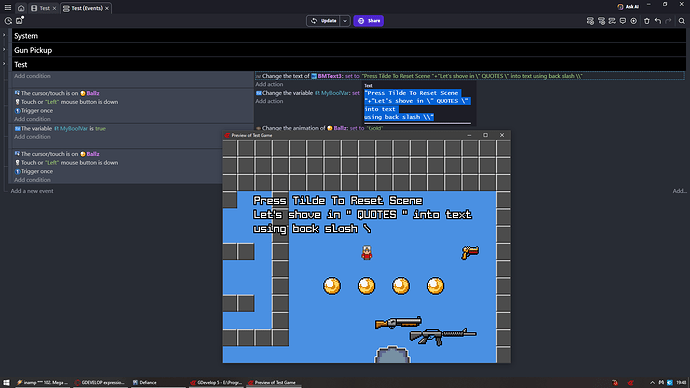This screenshot has height=388, width=690.
Task: Undo the last change
Action: tap(657, 21)
